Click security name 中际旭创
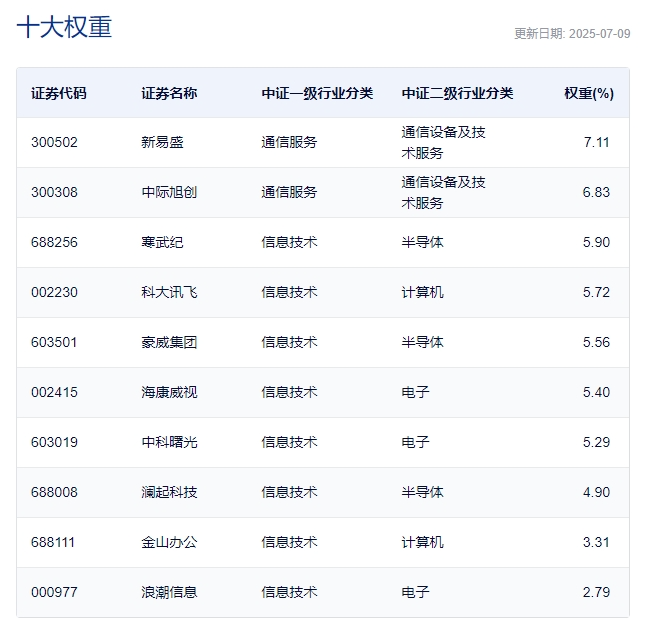 [x=169, y=192]
